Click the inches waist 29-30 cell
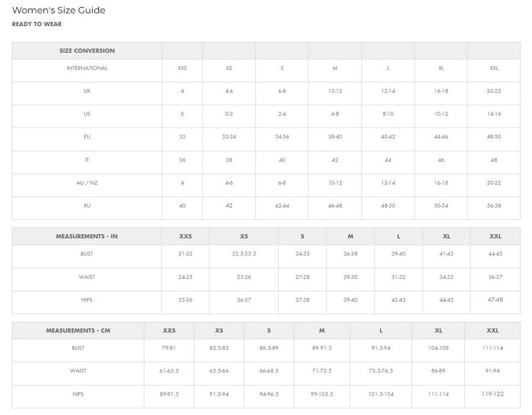The height and width of the screenshot is (415, 532). click(x=350, y=277)
